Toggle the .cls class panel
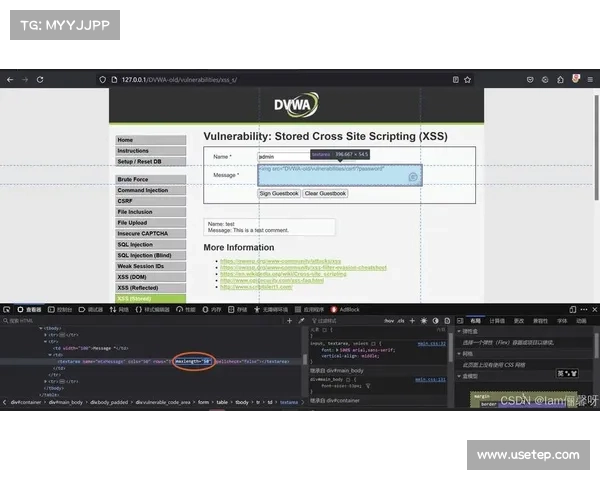The image size is (600, 480). click(401, 321)
